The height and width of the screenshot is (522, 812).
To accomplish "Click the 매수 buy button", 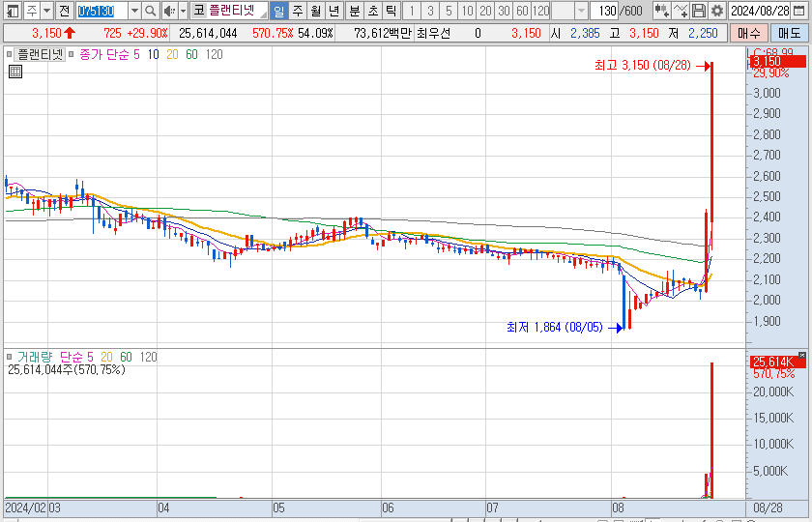I will (x=749, y=34).
